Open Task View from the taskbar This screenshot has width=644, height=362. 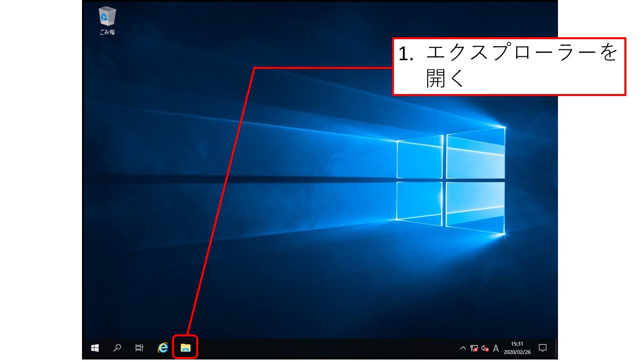pyautogui.click(x=139, y=347)
